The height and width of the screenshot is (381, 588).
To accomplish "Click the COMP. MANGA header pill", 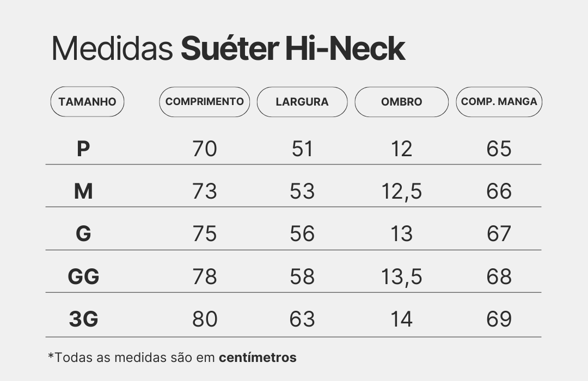I will tap(499, 102).
